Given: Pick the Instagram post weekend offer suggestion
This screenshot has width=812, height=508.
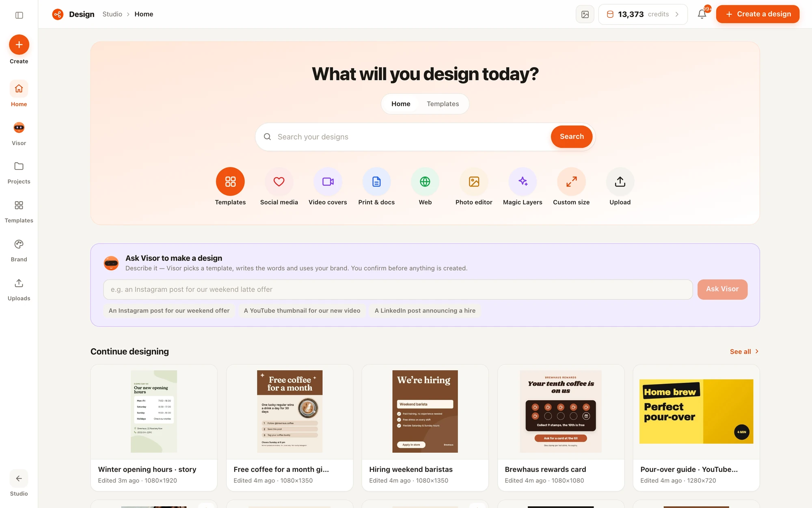Looking at the screenshot, I should [169, 310].
